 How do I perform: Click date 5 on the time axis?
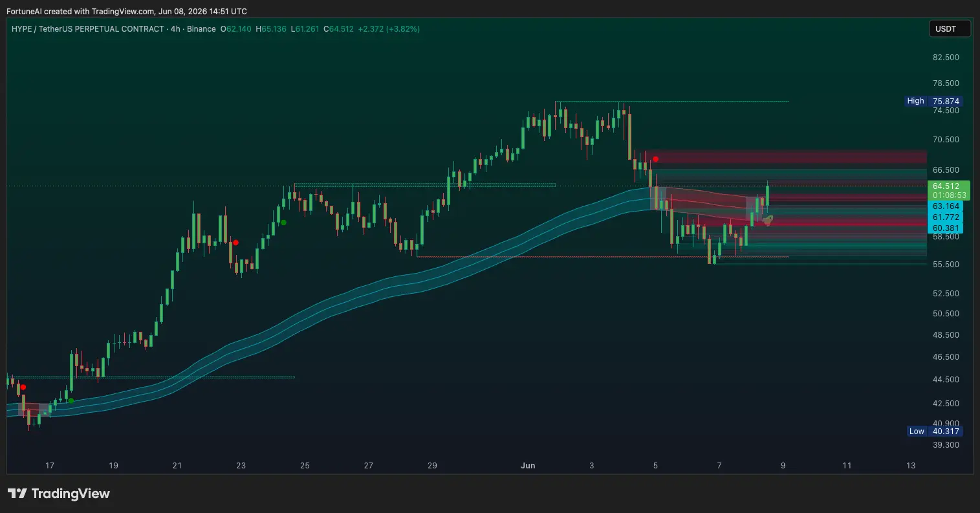[x=655, y=466]
